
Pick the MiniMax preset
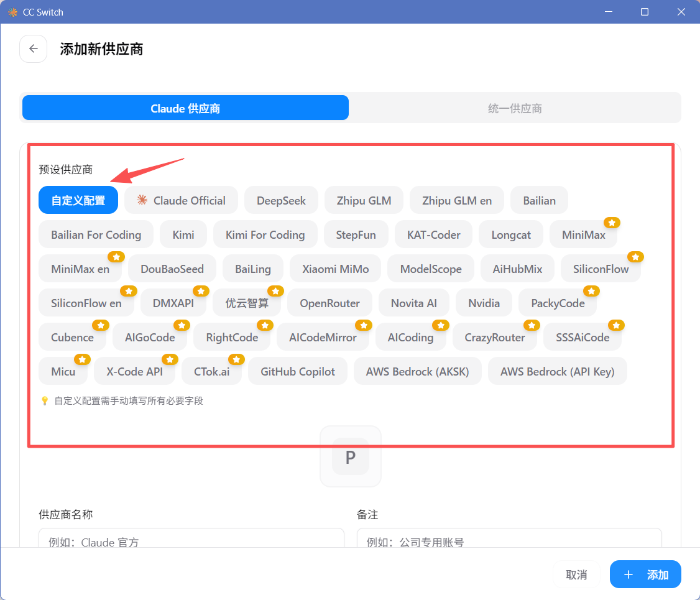tap(584, 235)
